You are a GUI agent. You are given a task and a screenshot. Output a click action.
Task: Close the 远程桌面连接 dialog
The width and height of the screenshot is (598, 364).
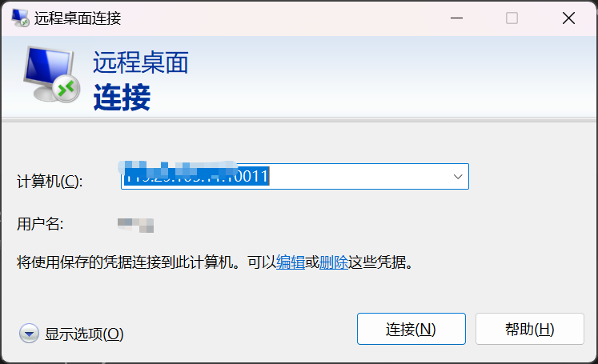568,18
